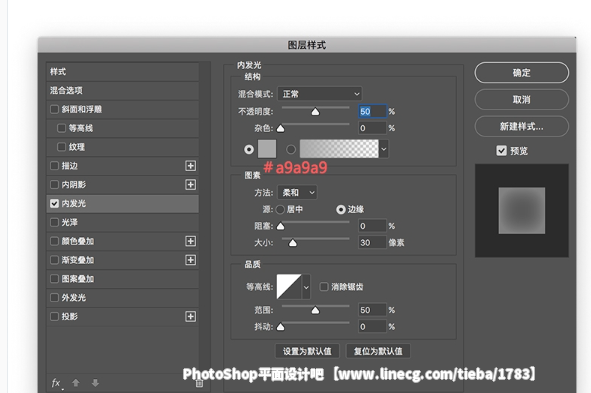The image size is (591, 393).
Task: Click the 取消 button
Action: pos(522,99)
